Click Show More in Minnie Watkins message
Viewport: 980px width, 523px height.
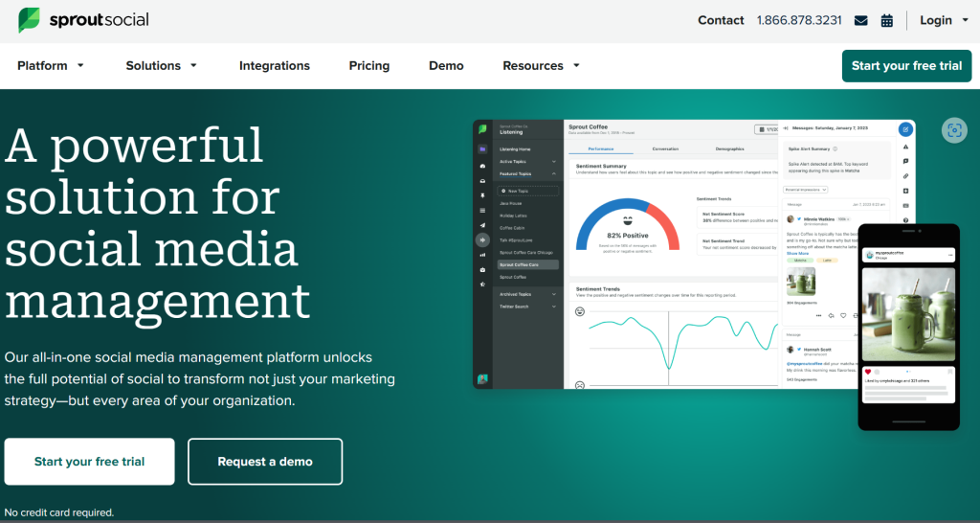click(797, 254)
